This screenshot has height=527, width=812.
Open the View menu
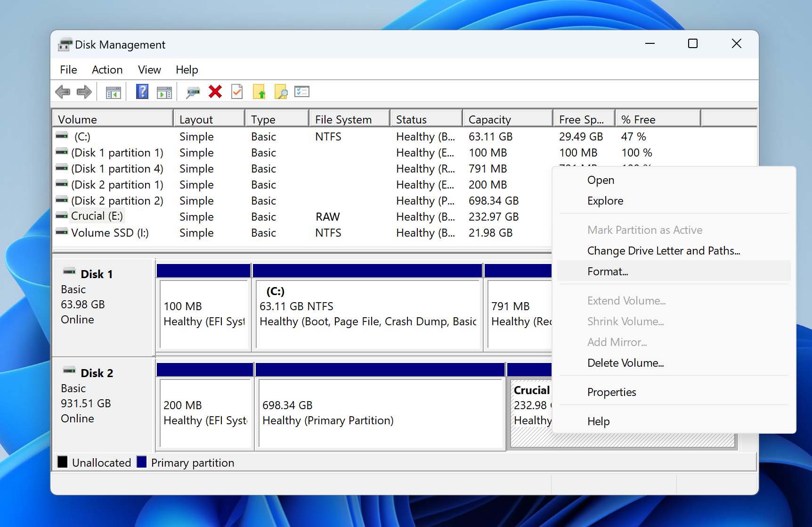(149, 70)
